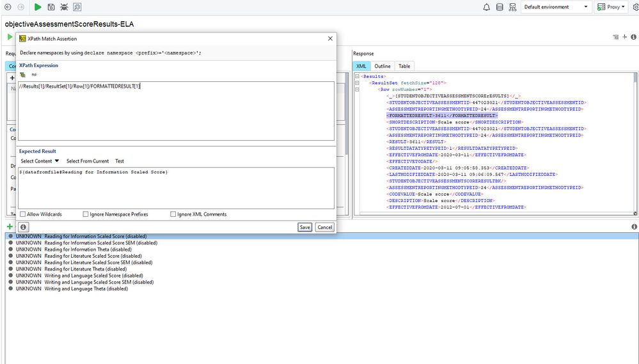The image size is (639, 364).
Task: Click the plus icon at top right of editor
Action: click(624, 37)
